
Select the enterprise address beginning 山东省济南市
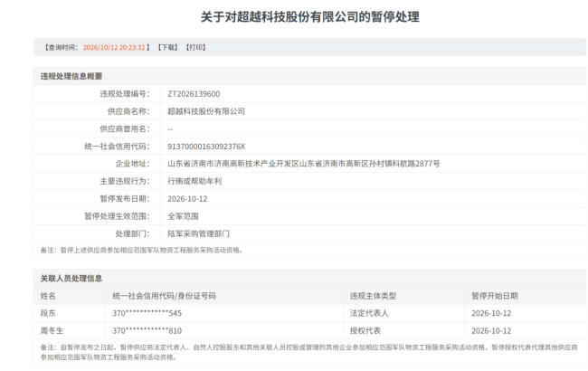303,164
